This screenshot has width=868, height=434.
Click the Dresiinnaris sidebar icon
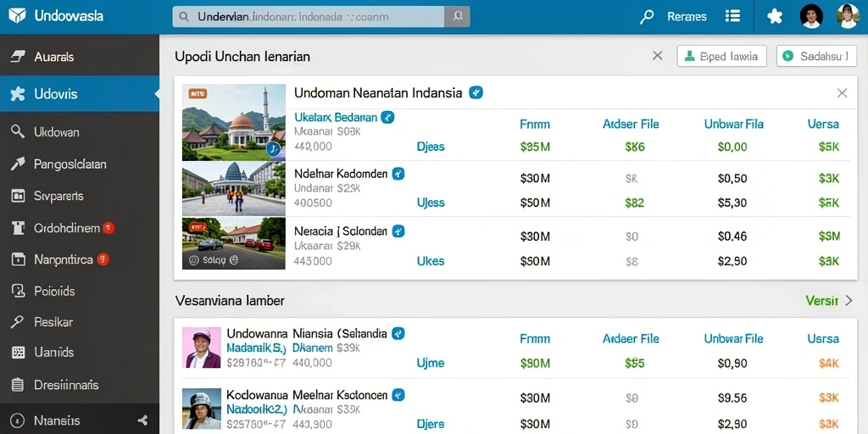point(19,384)
